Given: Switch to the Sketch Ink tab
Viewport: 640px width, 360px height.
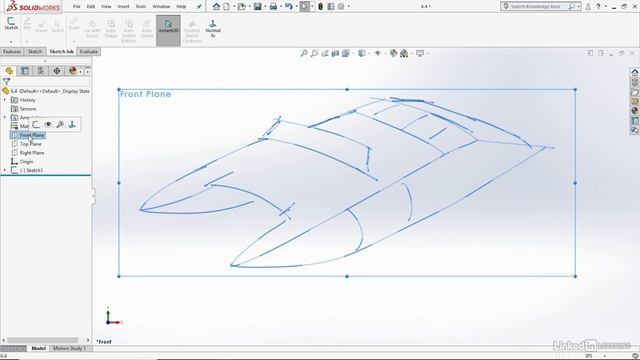Looking at the screenshot, I should coord(61,52).
